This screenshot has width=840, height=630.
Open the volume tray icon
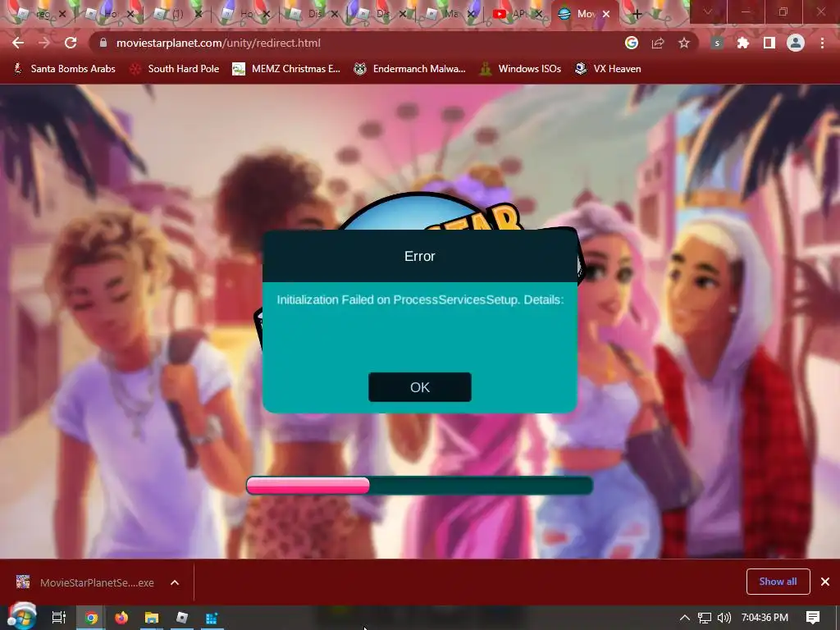(x=724, y=618)
